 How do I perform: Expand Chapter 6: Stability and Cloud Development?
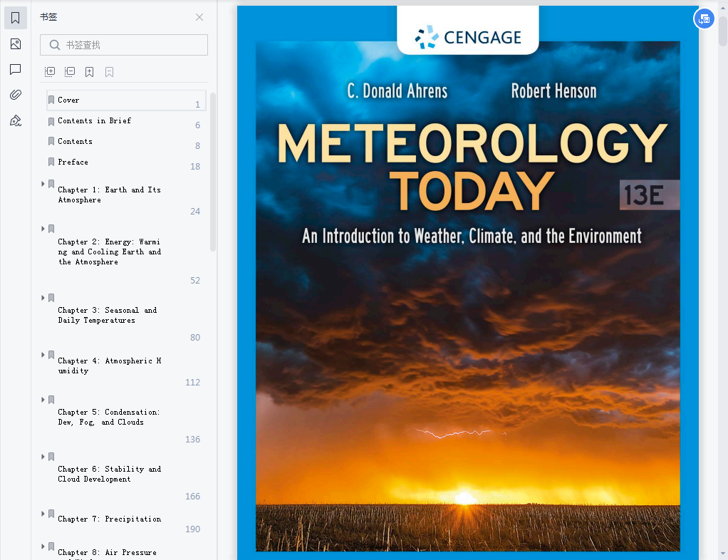point(43,457)
